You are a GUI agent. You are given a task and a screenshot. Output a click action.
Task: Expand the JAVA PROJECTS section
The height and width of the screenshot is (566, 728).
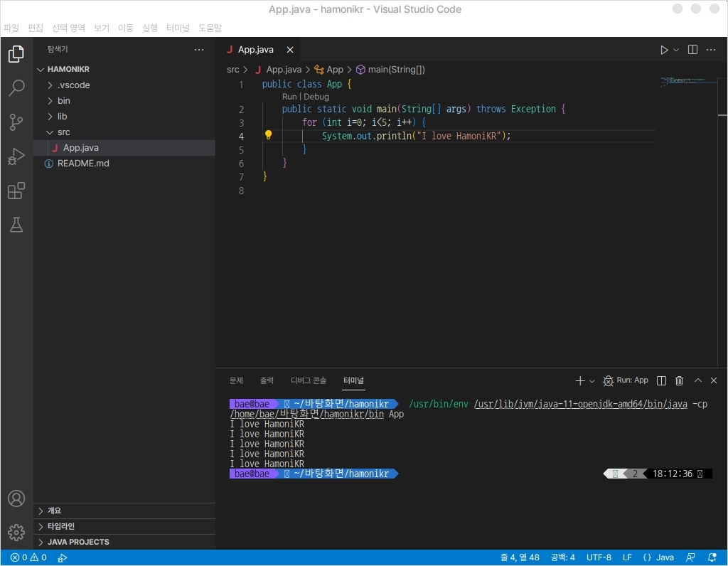pos(78,542)
